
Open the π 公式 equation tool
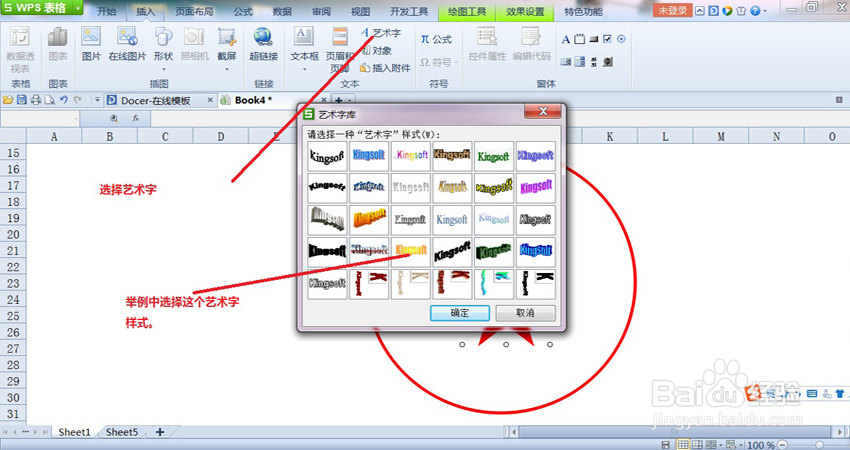436,39
